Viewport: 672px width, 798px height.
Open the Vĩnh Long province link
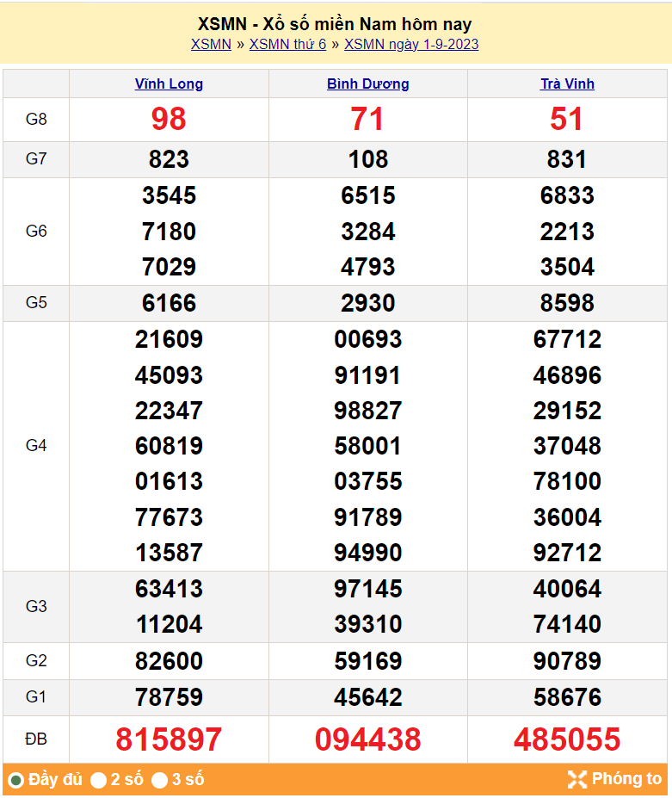click(x=169, y=84)
